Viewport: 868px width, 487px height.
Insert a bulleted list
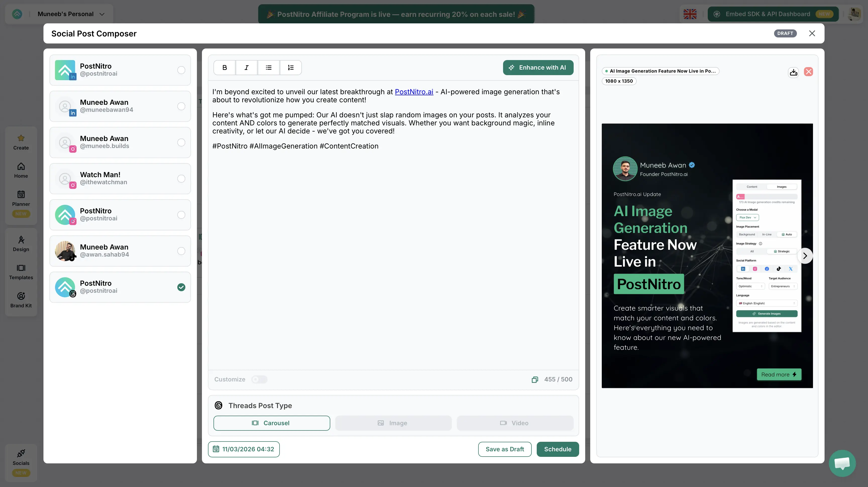pos(268,67)
